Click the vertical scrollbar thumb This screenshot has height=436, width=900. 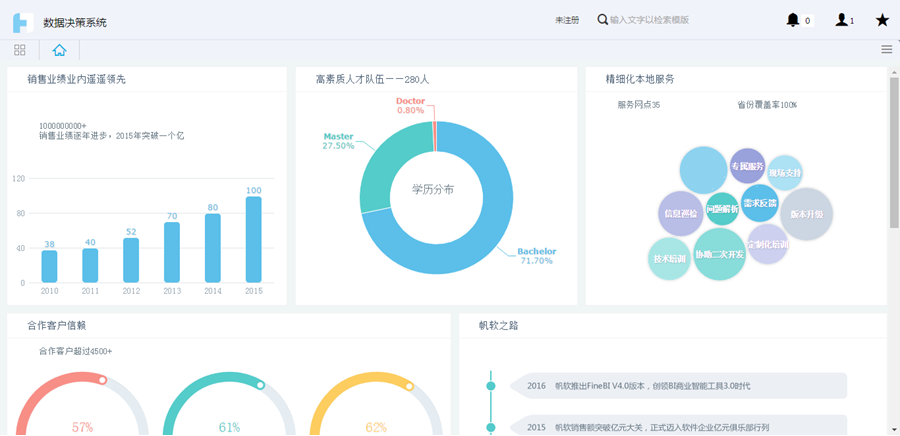[x=894, y=152]
